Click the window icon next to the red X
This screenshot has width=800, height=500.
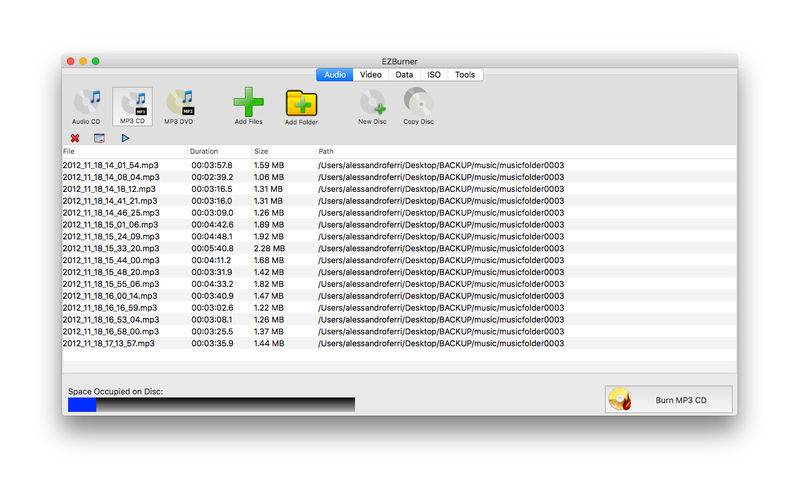click(x=99, y=138)
